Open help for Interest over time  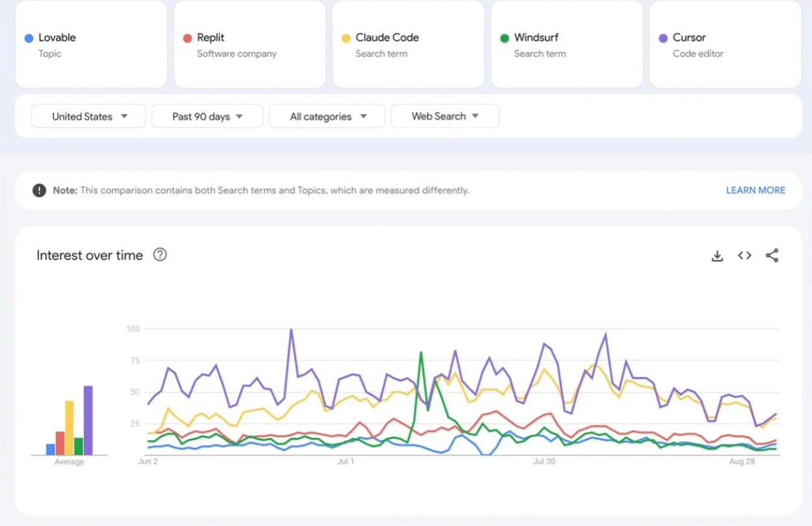[x=160, y=255]
